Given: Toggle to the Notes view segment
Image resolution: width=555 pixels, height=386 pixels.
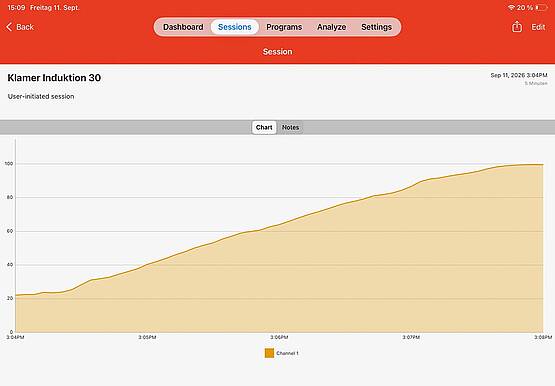Looking at the screenshot, I should click(x=290, y=127).
